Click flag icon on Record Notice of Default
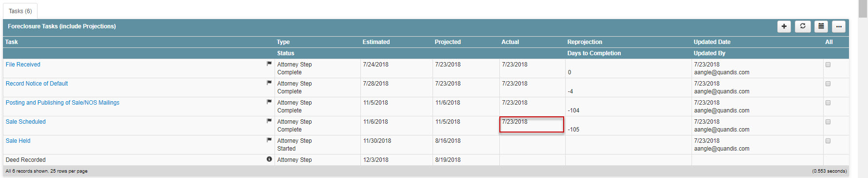The height and width of the screenshot is (178, 868). (x=269, y=83)
